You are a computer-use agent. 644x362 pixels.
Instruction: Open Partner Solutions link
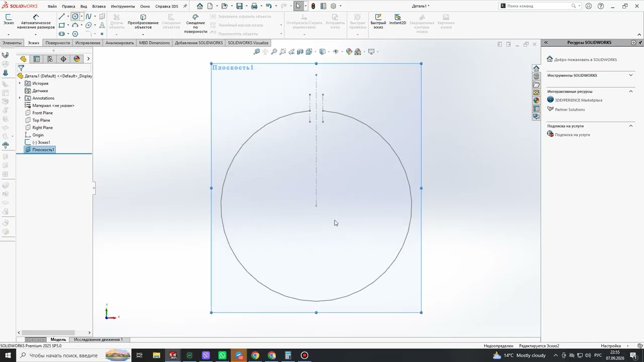566,110
